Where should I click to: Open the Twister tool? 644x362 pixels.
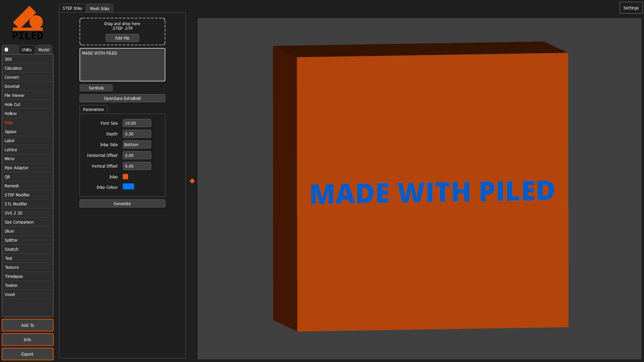pyautogui.click(x=28, y=285)
